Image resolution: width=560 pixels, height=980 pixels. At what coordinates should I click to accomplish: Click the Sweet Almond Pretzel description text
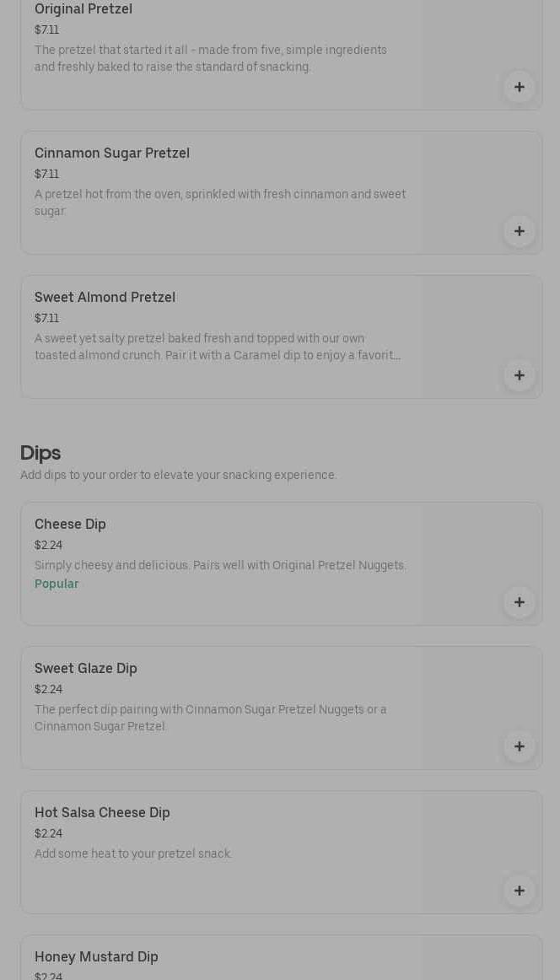click(x=218, y=347)
